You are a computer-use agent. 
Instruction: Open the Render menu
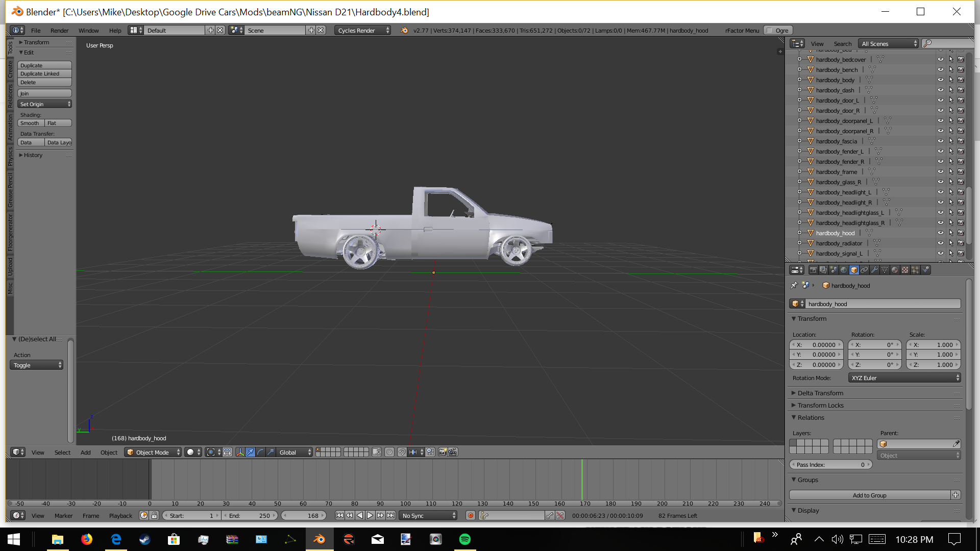pos(59,31)
